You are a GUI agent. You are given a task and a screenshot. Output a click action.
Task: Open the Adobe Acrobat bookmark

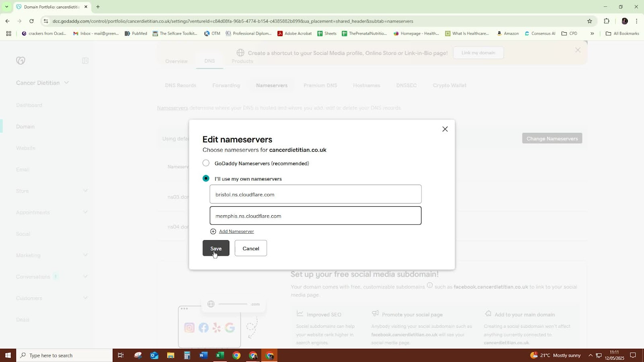click(x=295, y=33)
